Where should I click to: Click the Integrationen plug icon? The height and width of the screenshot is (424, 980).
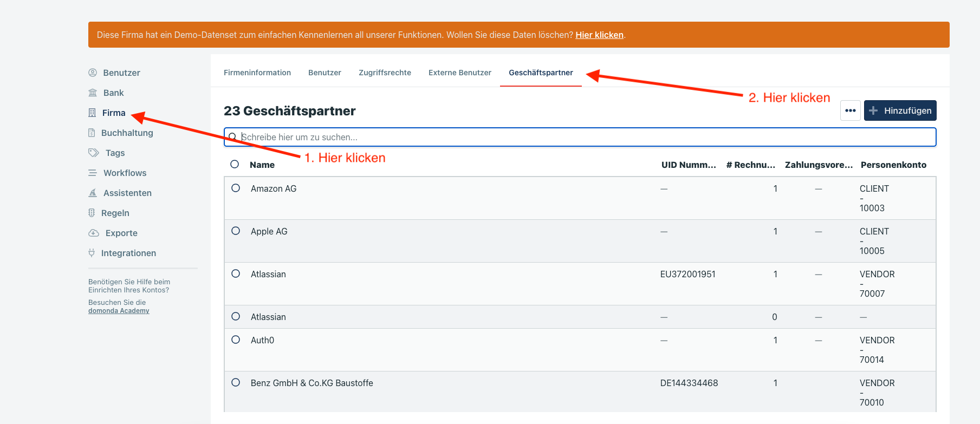pyautogui.click(x=92, y=253)
